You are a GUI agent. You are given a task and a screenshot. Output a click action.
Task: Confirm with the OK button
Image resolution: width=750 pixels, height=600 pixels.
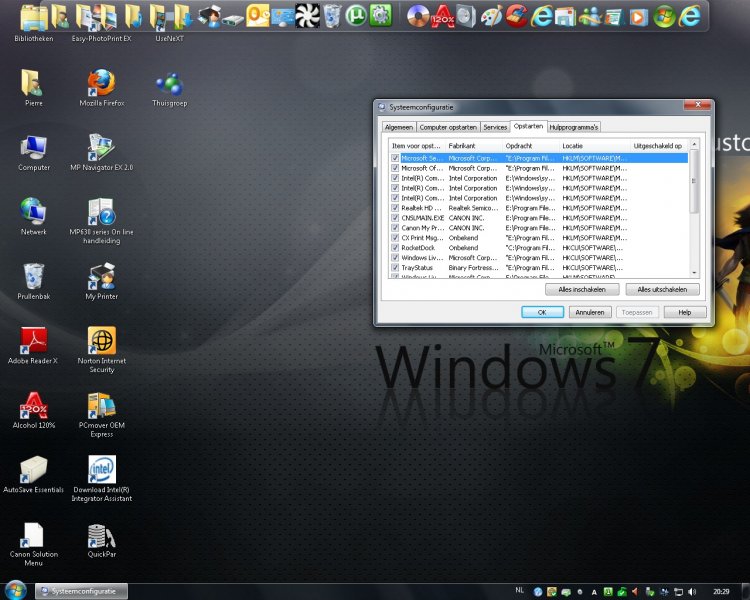pyautogui.click(x=542, y=312)
